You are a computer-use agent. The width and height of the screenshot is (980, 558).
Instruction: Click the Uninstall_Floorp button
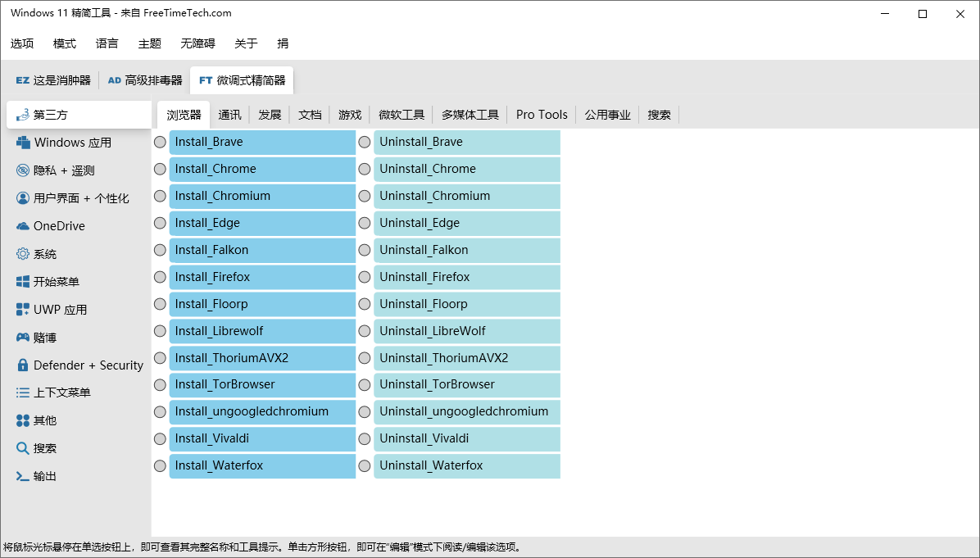466,304
